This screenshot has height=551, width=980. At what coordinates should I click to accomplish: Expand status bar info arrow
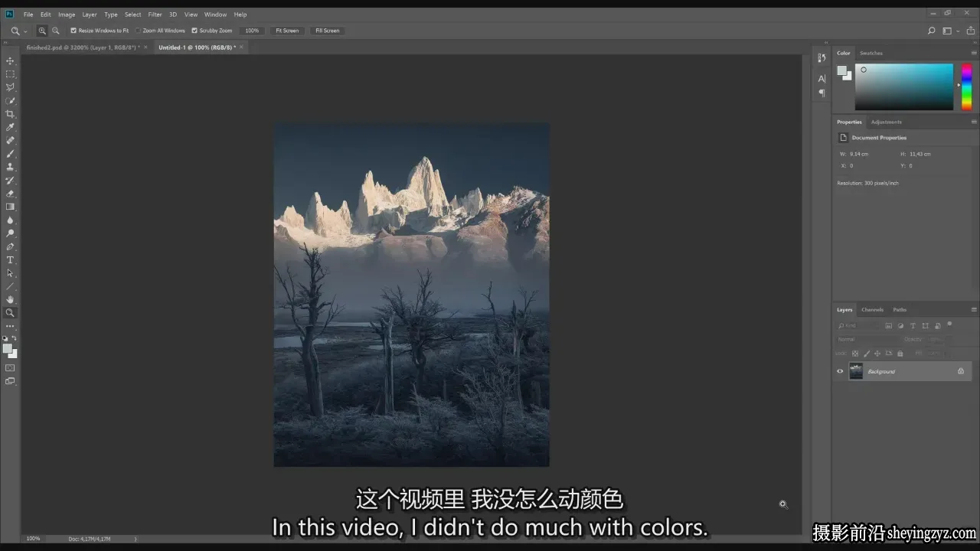click(136, 539)
